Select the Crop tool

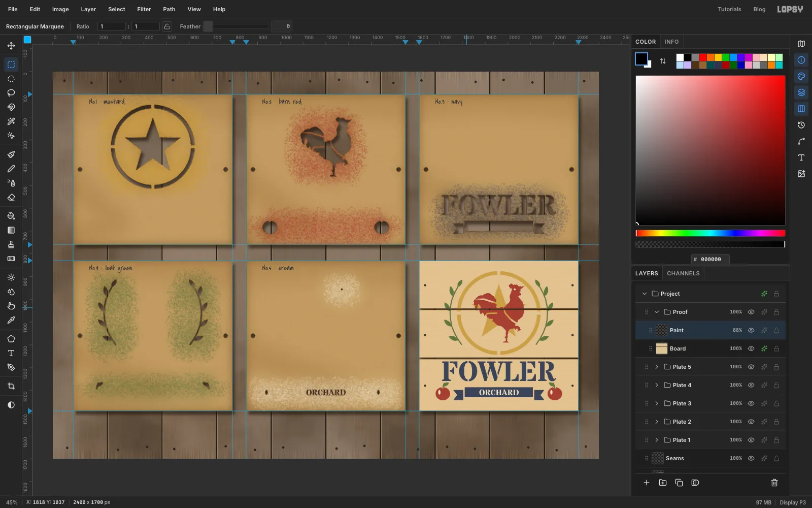[11, 386]
